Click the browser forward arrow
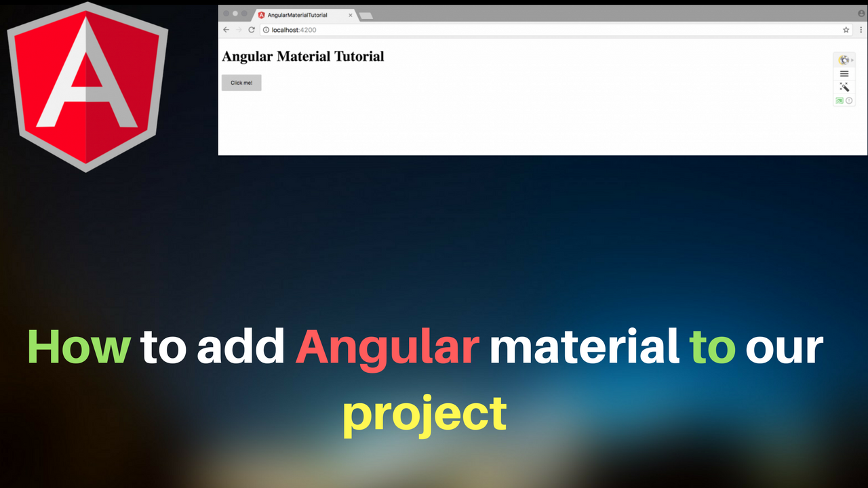868x488 pixels. (x=239, y=30)
